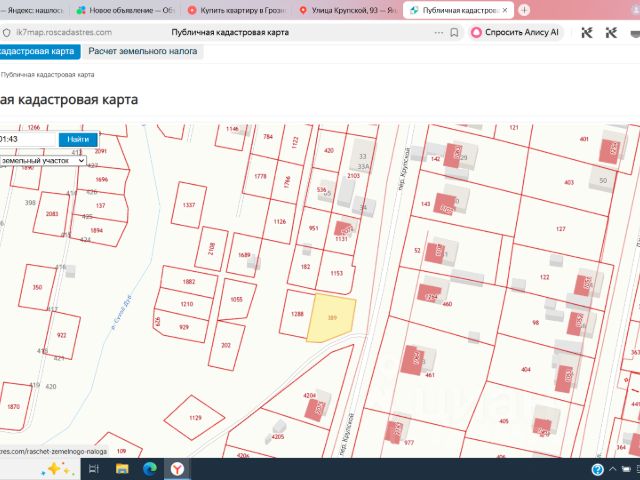Select parcel 1129 on the map
Image resolution: width=640 pixels, height=480 pixels.
[195, 418]
